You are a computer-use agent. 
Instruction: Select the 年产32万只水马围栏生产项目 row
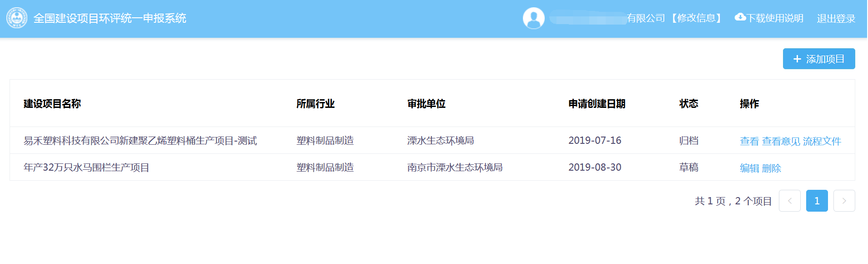tap(86, 168)
